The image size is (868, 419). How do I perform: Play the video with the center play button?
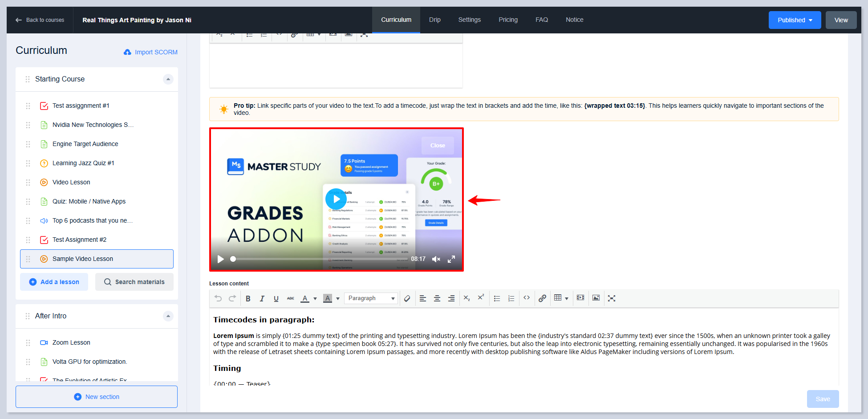tap(336, 199)
